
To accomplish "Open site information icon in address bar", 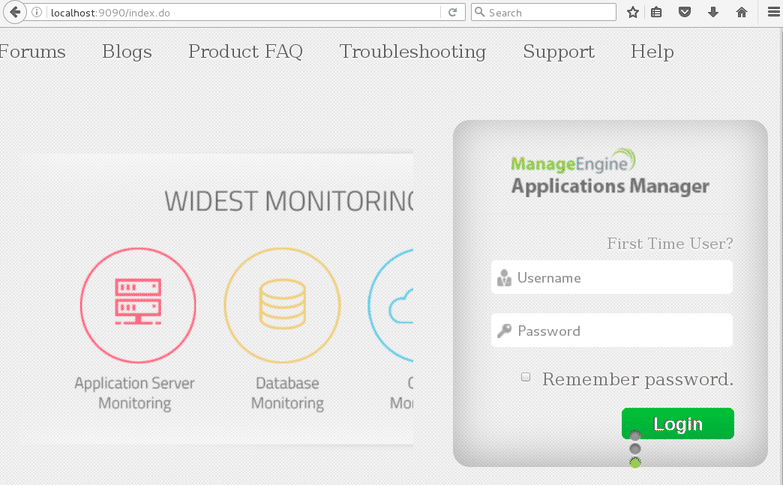I will pyautogui.click(x=36, y=12).
